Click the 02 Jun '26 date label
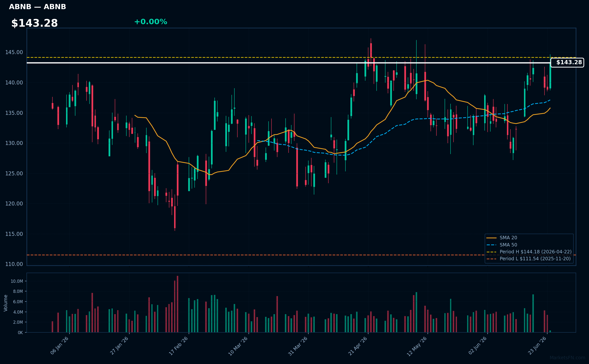 coord(478,346)
